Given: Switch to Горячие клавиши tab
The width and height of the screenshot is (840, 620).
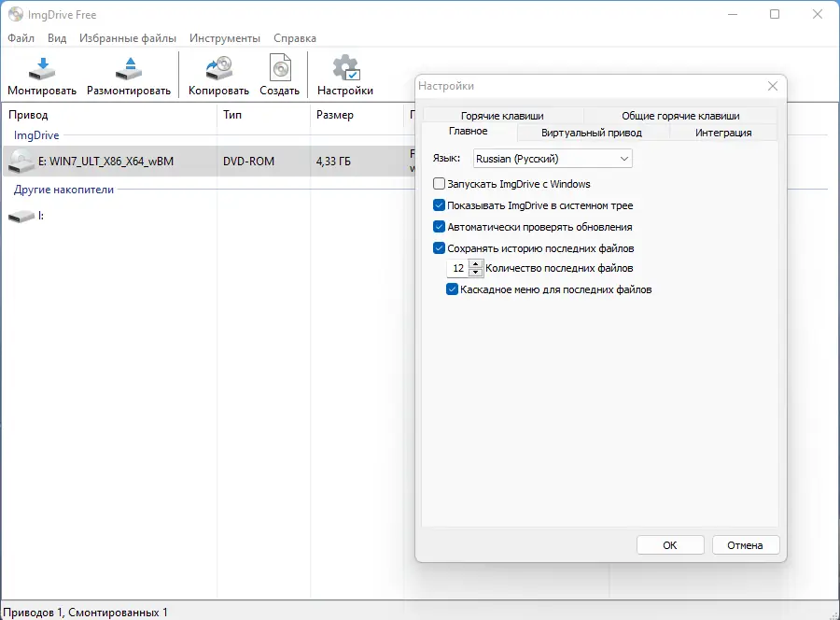Looking at the screenshot, I should [x=502, y=115].
